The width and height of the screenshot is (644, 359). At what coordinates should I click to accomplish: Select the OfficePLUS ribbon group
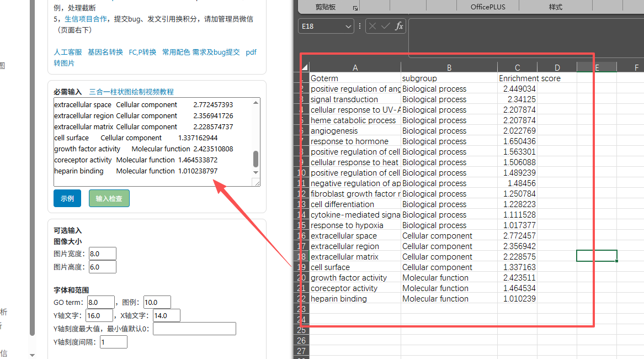click(488, 7)
